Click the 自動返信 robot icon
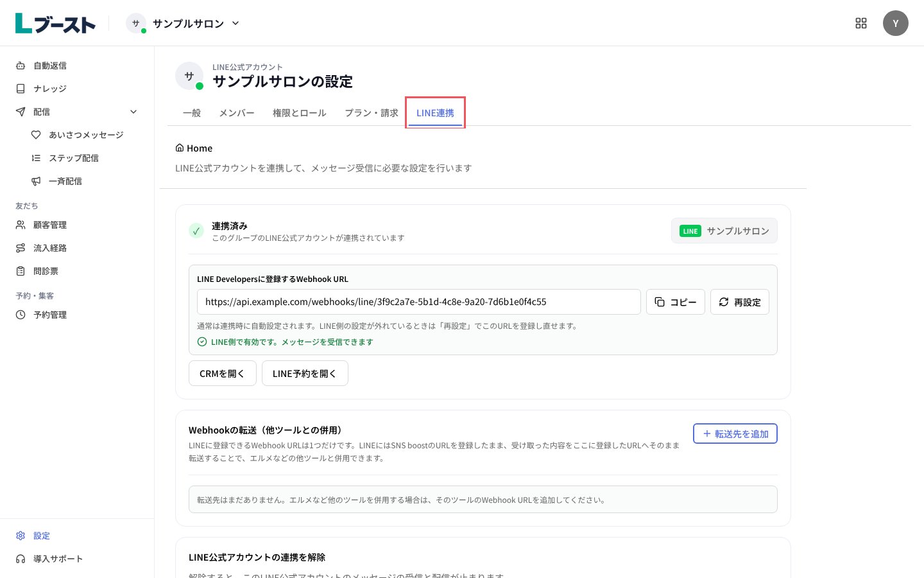The width and height of the screenshot is (924, 578). click(21, 66)
